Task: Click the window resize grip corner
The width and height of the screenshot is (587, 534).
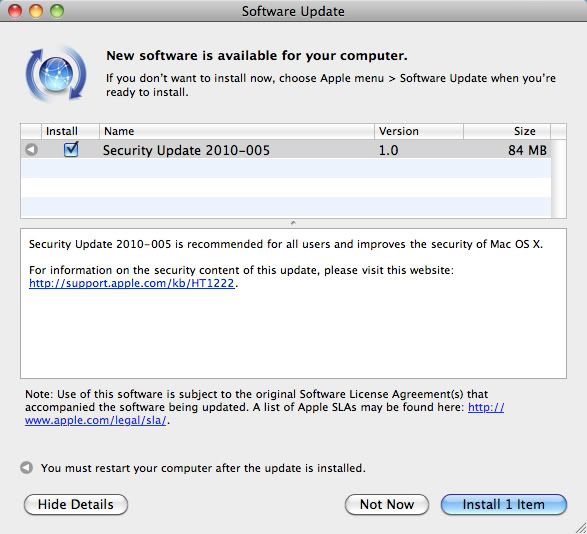Action: [580, 527]
